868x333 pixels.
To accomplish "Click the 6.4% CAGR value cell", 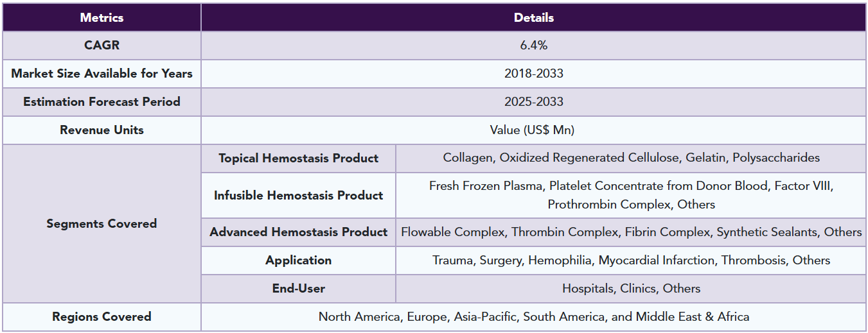I will coord(534,46).
